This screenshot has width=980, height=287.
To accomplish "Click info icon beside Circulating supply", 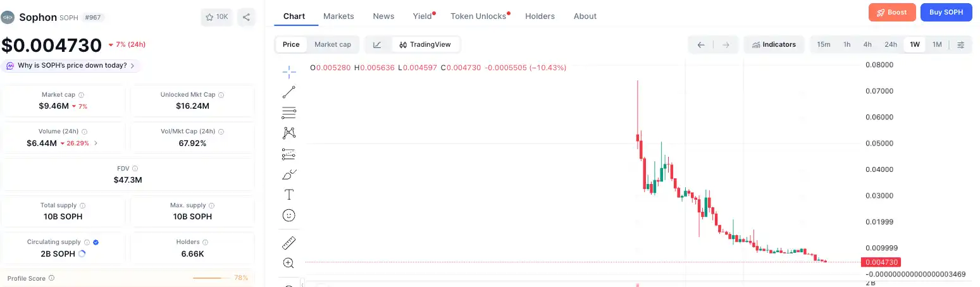I will [87, 242].
